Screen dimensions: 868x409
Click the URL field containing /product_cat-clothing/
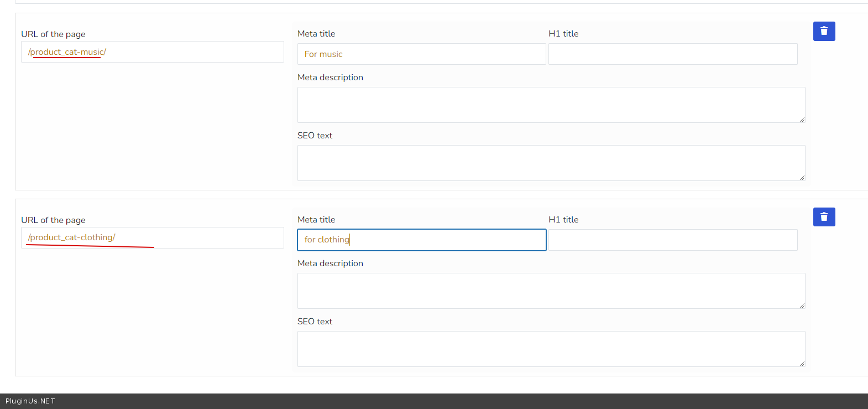point(153,238)
